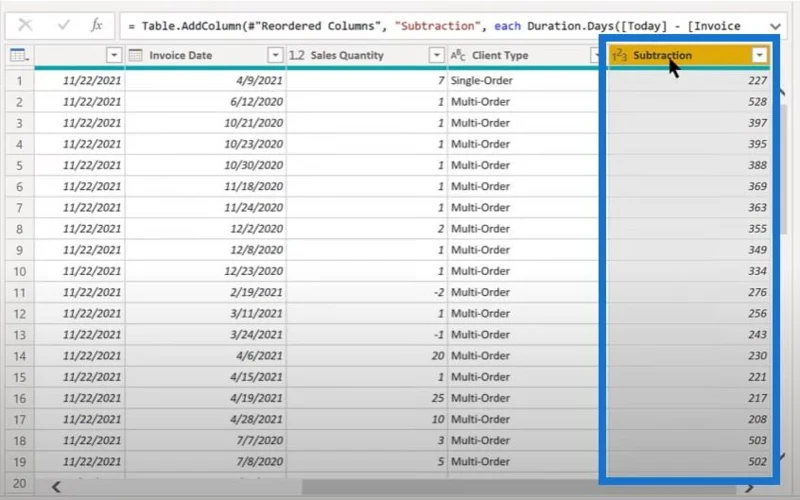Confirm formula with the checkmark icon
Image resolution: width=800 pixels, height=500 pixels.
pyautogui.click(x=64, y=25)
